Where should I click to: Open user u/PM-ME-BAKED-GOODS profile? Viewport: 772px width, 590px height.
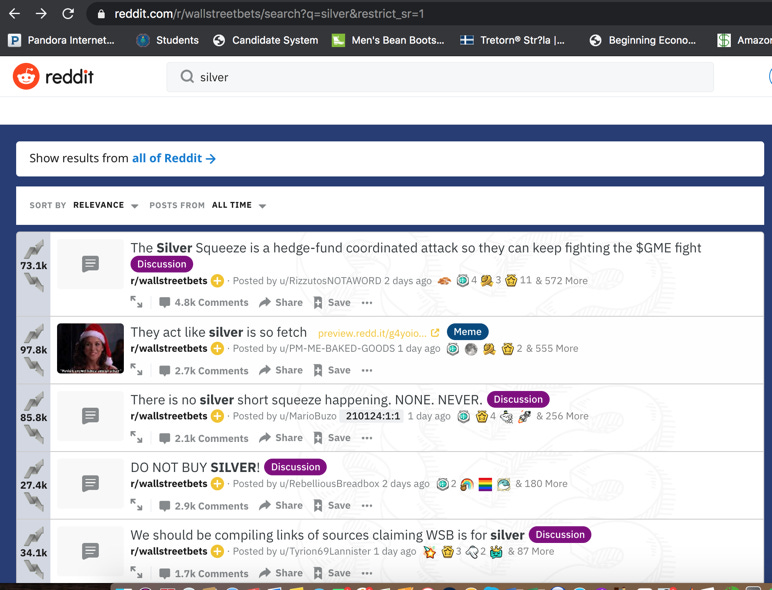click(x=337, y=348)
